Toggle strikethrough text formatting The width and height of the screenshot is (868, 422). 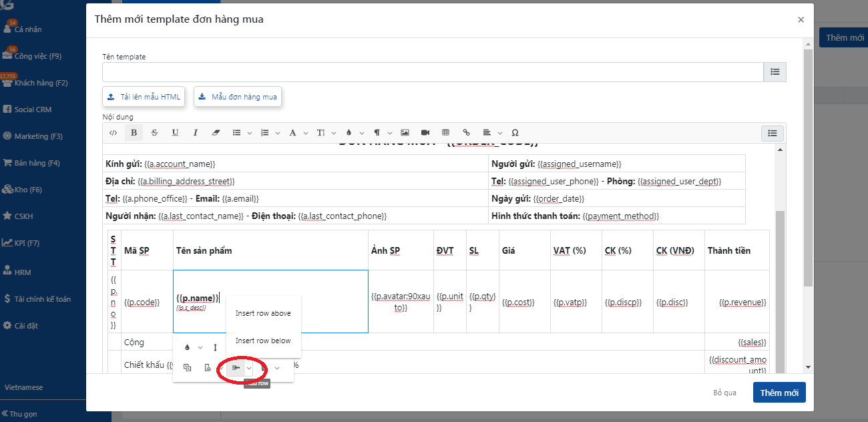(x=155, y=133)
